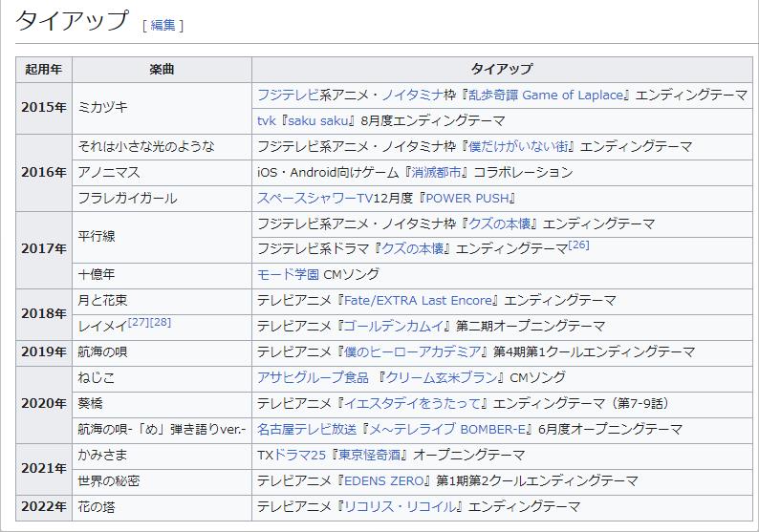Click the 2021年 year cell

pos(44,468)
